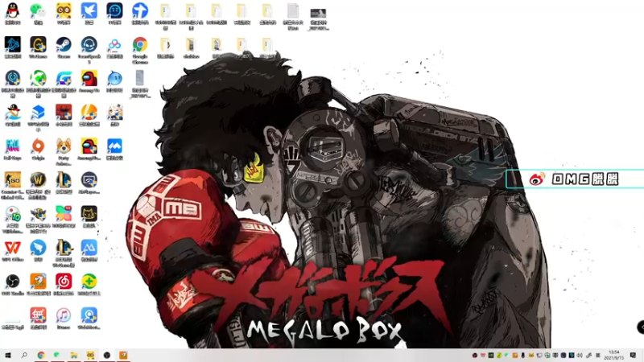Open the DingTalk blue wing shortcut
644x362 pixels.
[38, 251]
